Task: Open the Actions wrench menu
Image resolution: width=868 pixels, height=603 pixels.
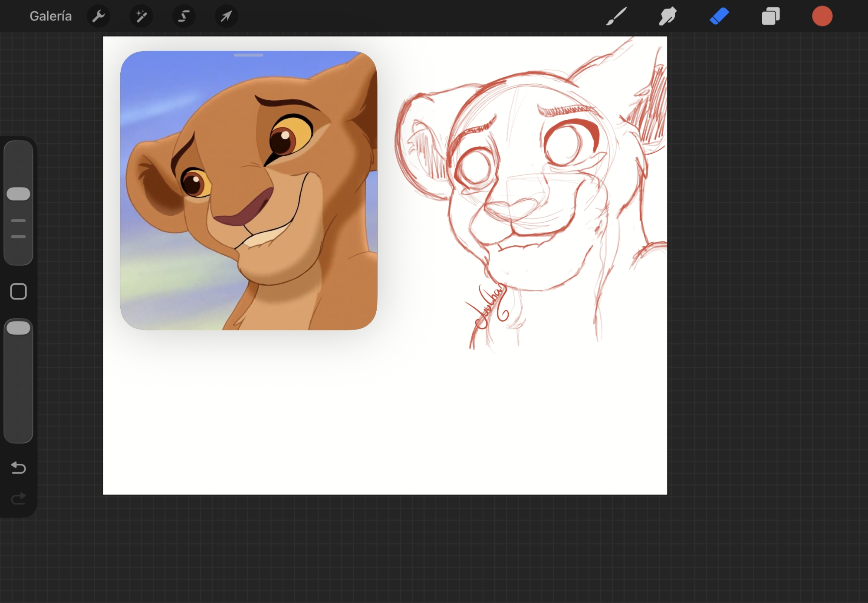Action: 99,16
